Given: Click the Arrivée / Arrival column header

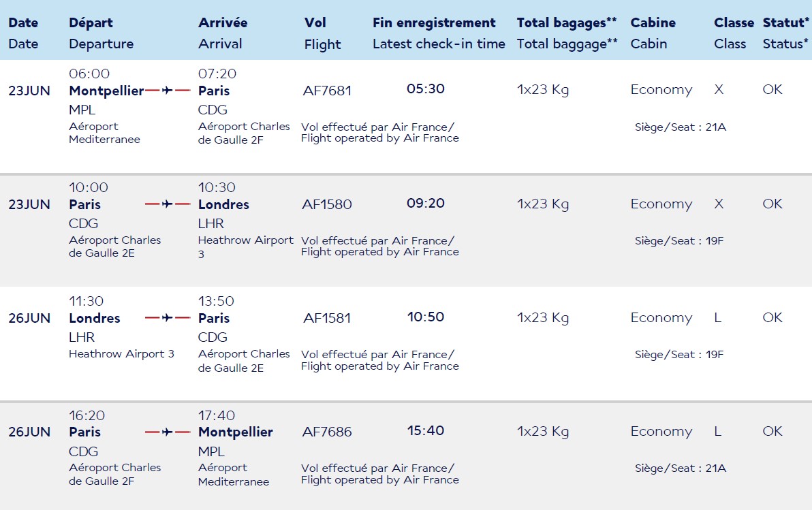Looking at the screenshot, I should [223, 33].
